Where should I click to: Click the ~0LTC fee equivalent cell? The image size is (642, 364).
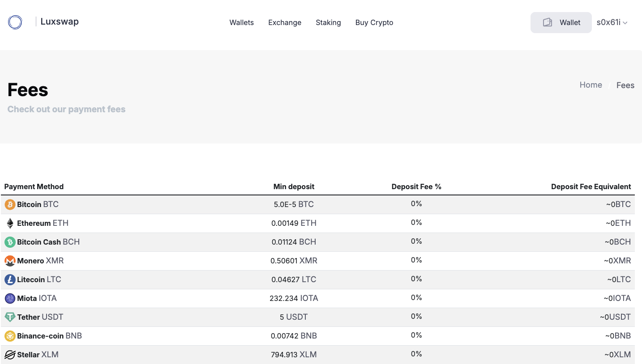click(619, 279)
